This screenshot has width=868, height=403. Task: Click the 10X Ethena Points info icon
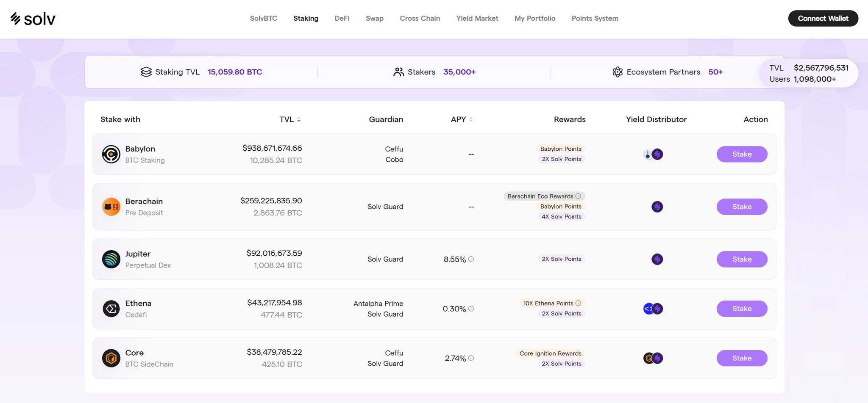578,303
